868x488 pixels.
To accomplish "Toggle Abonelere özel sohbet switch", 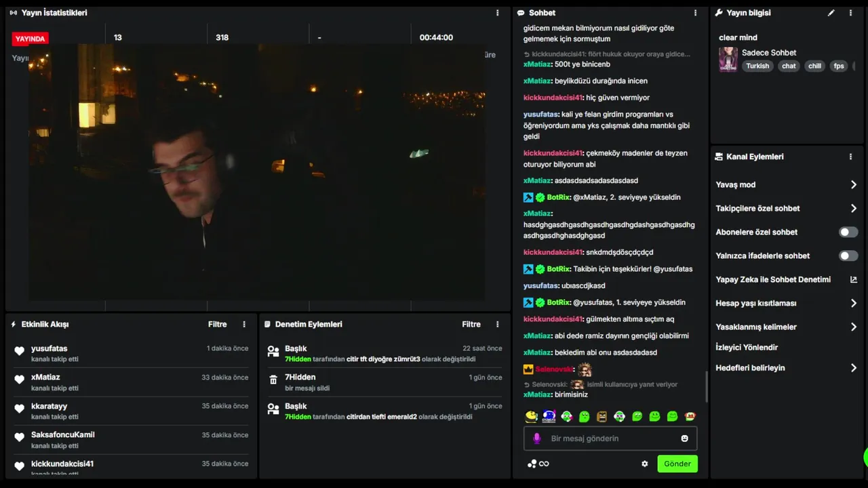I will coord(848,232).
